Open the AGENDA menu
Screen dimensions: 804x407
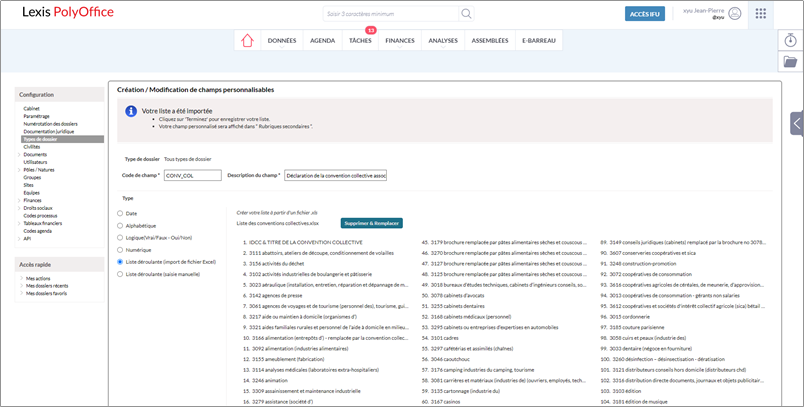pos(323,40)
